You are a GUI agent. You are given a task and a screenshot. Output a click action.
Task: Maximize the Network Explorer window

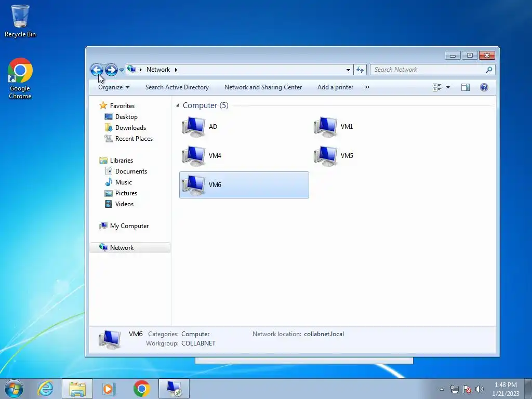(470, 55)
